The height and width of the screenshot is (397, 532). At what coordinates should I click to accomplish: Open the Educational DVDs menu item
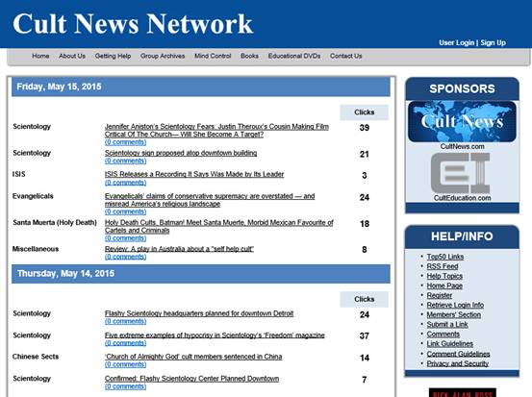click(x=294, y=56)
